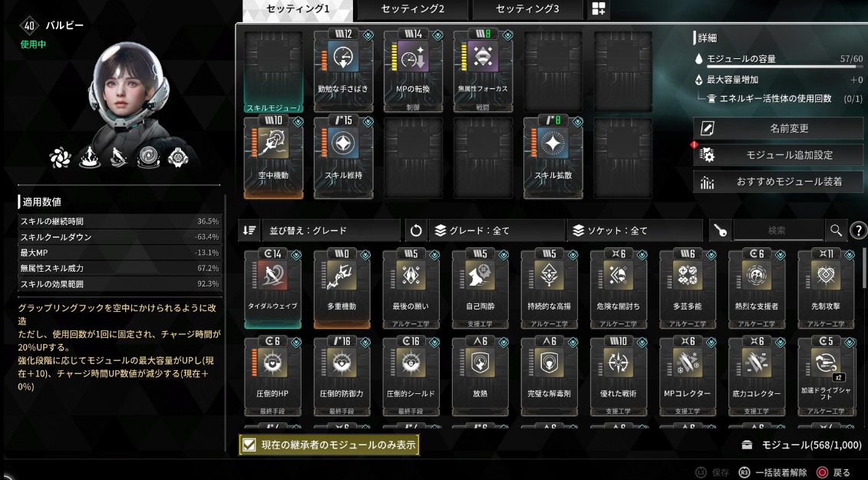Toggle 現在の継承者のモジュールのみ表示 checkbox
Viewport: 868px width, 480px height.
249,445
